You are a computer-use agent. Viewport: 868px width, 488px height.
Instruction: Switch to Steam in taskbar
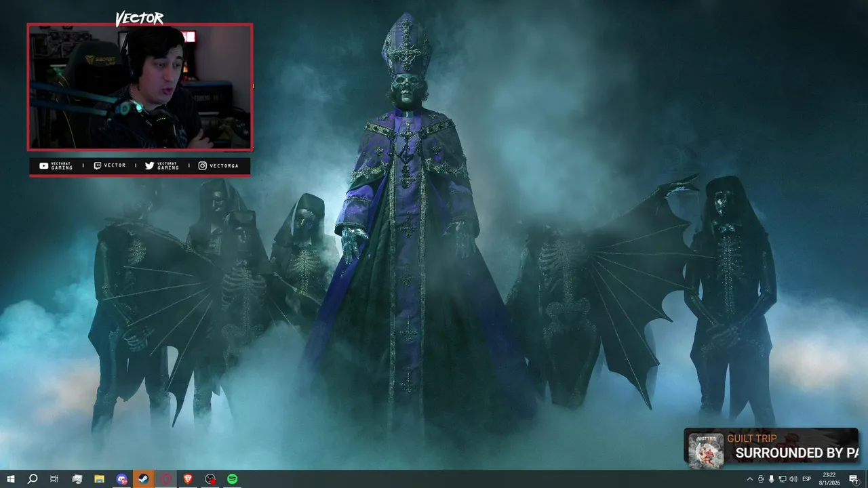tap(144, 479)
